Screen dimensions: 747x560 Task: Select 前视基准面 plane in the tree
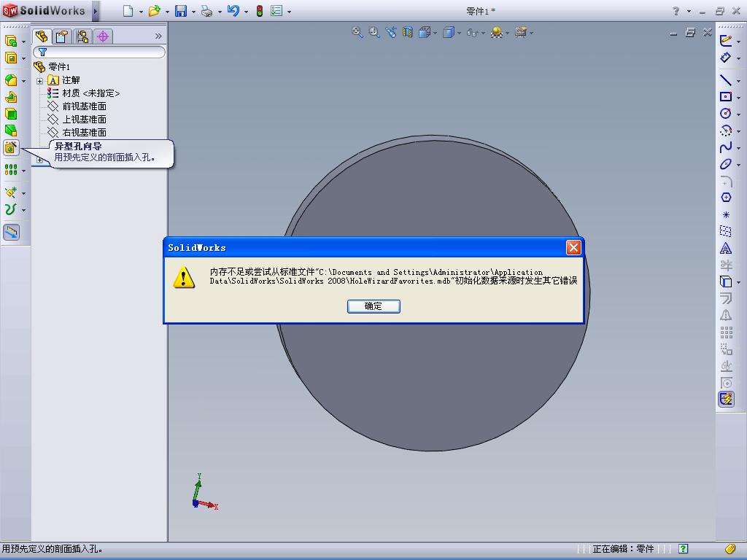(84, 106)
